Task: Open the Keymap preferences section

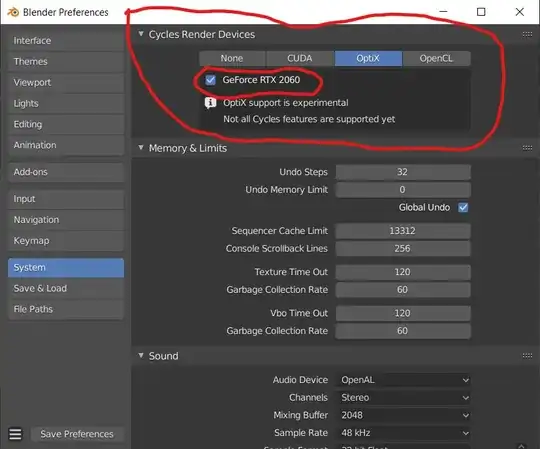Action: point(66,240)
